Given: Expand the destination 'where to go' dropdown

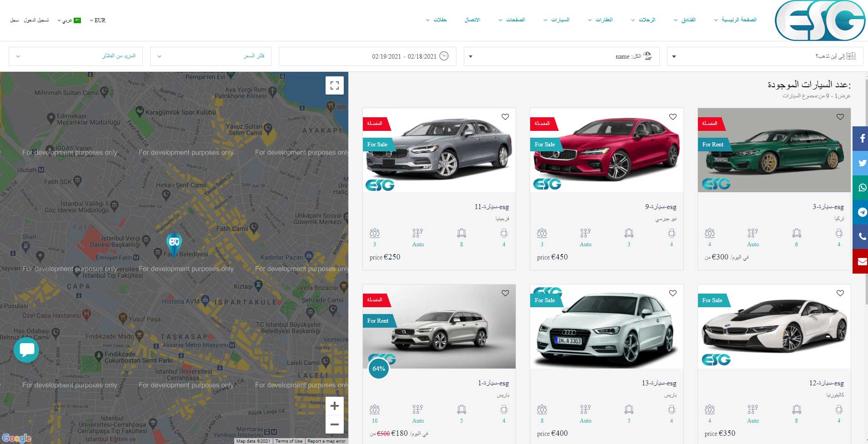Looking at the screenshot, I should (765, 56).
